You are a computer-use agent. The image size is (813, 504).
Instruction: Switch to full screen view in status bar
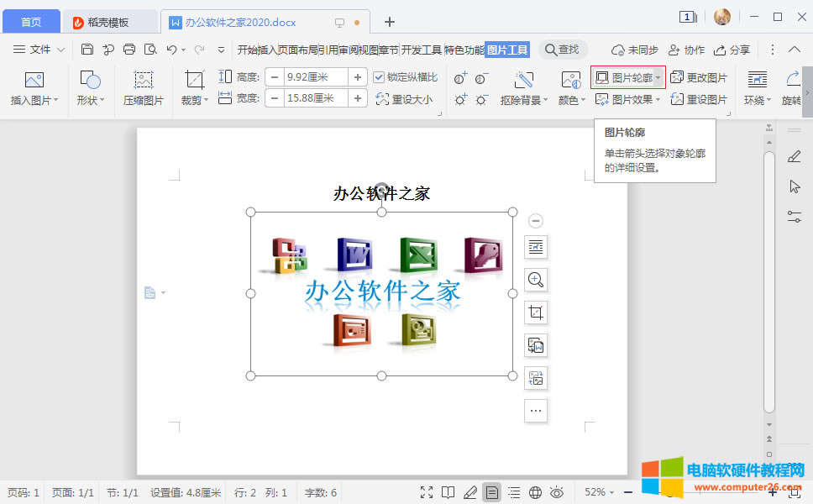427,492
